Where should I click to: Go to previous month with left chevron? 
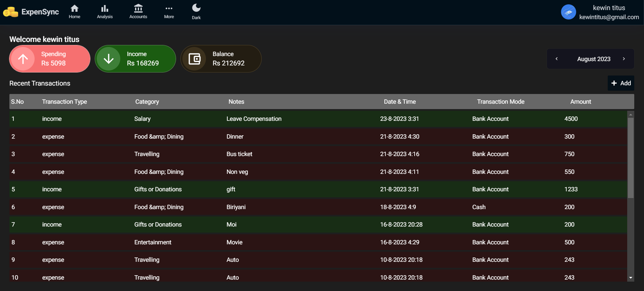(x=557, y=59)
